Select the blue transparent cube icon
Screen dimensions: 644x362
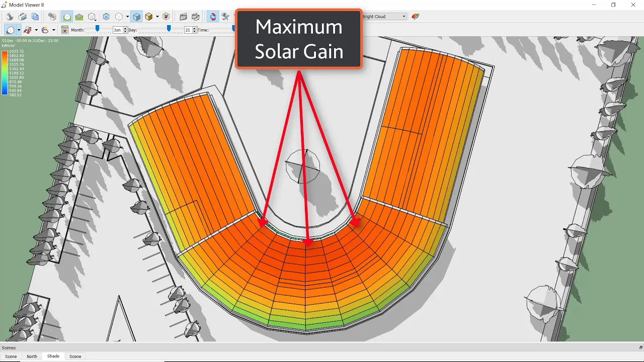tap(106, 17)
